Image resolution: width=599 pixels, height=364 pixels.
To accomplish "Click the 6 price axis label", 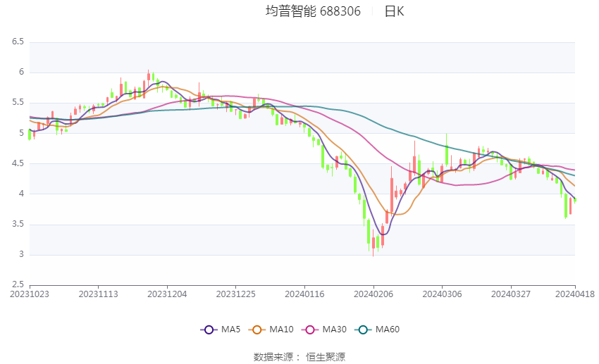I will click(x=21, y=72).
